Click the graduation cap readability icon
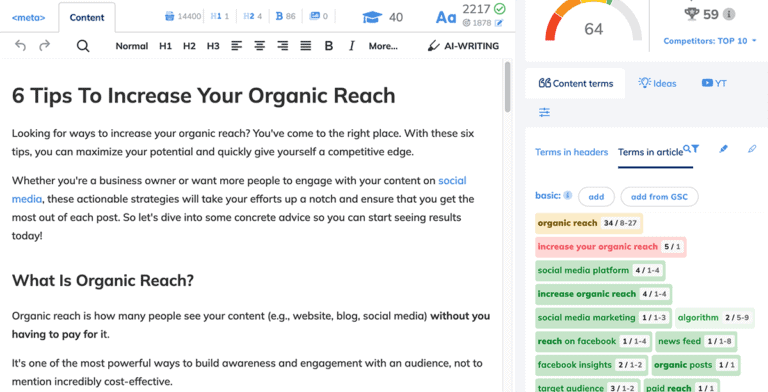 pyautogui.click(x=372, y=18)
